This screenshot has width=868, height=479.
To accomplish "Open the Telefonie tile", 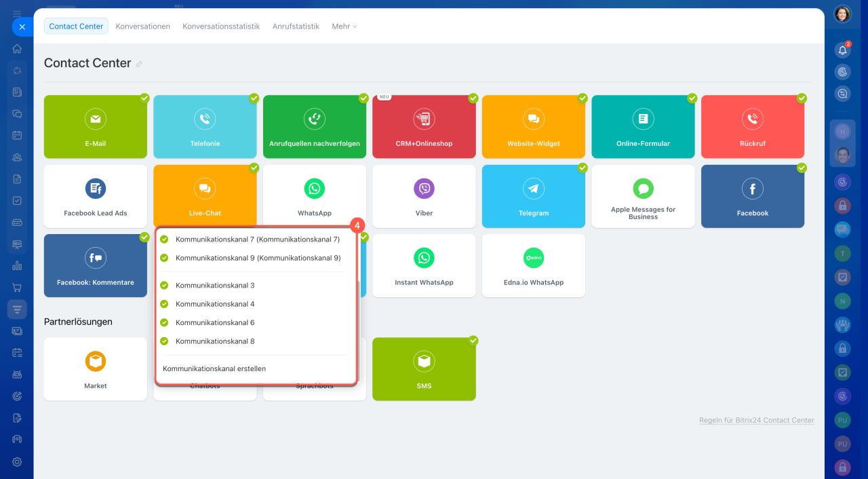I will coord(205,127).
